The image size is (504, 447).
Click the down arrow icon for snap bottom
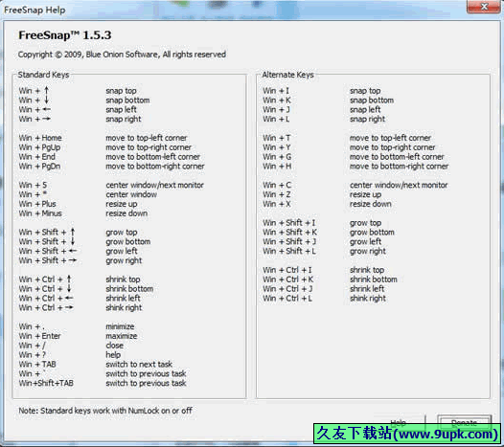coord(47,100)
